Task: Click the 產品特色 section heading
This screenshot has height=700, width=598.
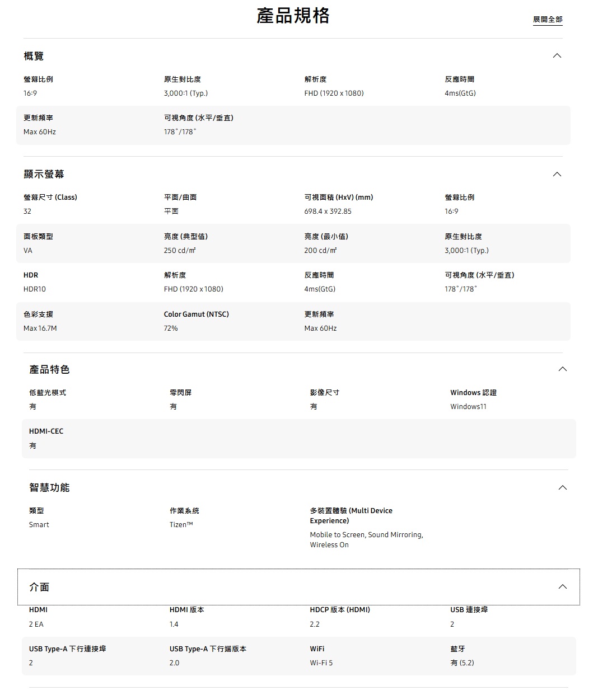Action: (x=49, y=369)
